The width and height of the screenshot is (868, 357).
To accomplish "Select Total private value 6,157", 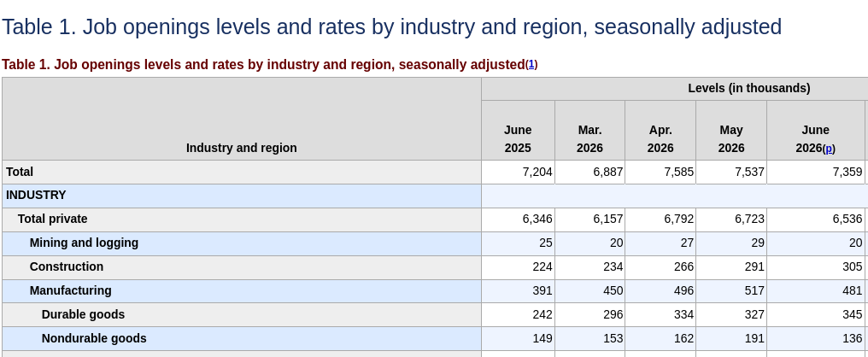I will [x=608, y=219].
